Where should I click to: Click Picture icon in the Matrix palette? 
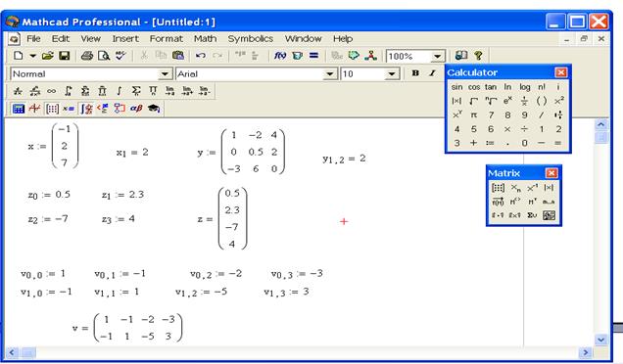click(x=549, y=215)
